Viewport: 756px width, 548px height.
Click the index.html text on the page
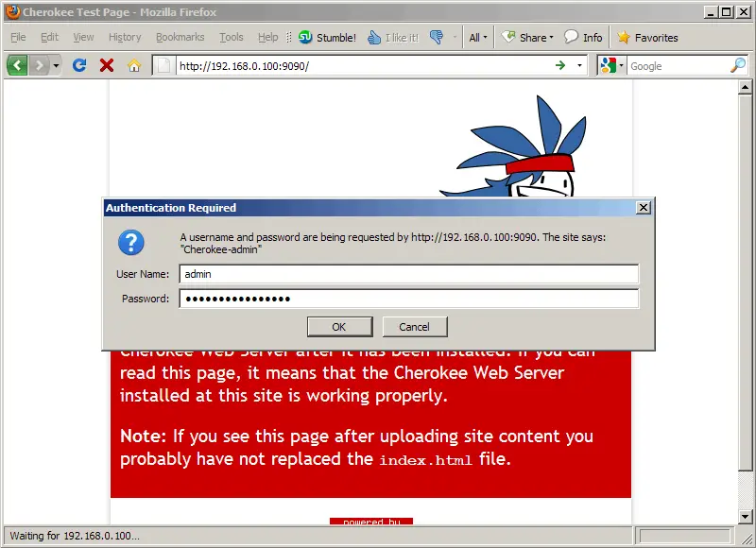tap(425, 460)
